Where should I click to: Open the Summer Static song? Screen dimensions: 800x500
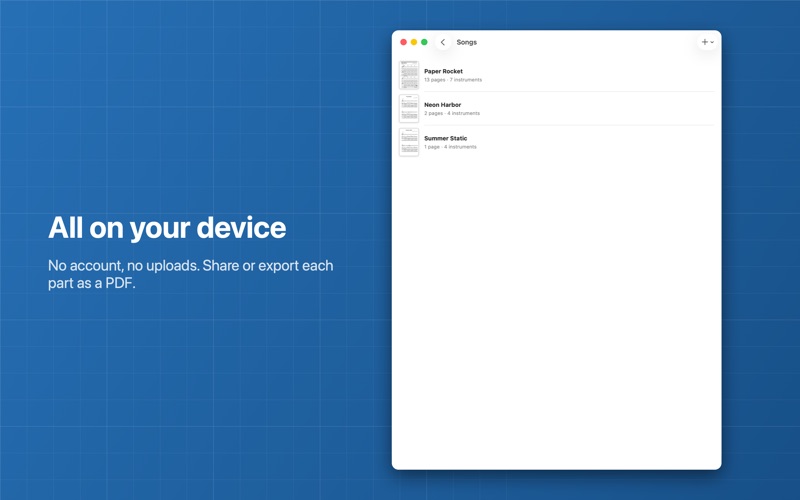pos(557,142)
